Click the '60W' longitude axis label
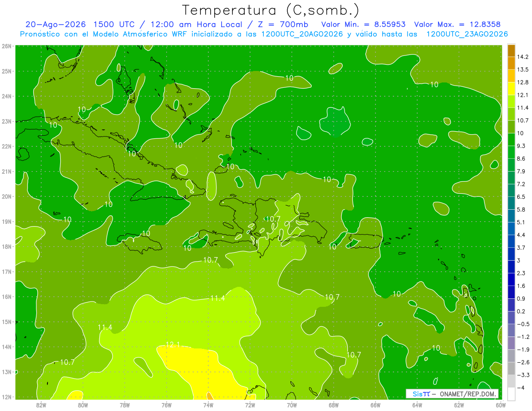Image resolution: width=532 pixels, height=411 pixels. pos(501,404)
